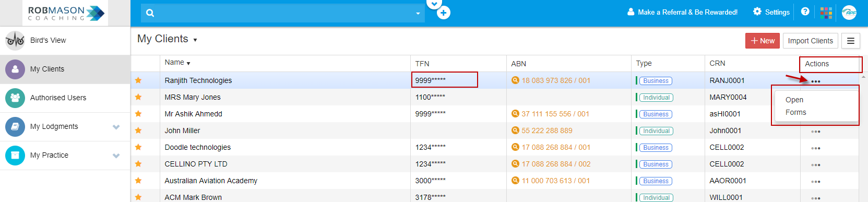868x202 pixels.
Task: Open the help question mark icon
Action: tap(805, 11)
